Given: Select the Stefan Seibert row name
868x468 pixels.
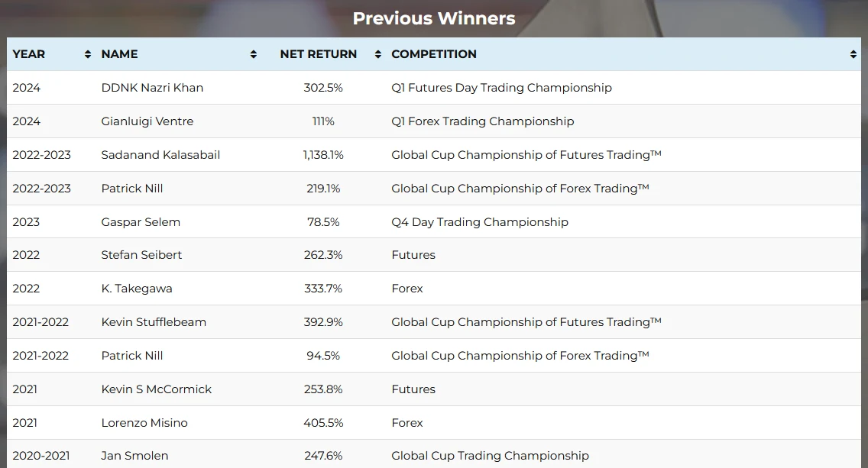Looking at the screenshot, I should 141,255.
